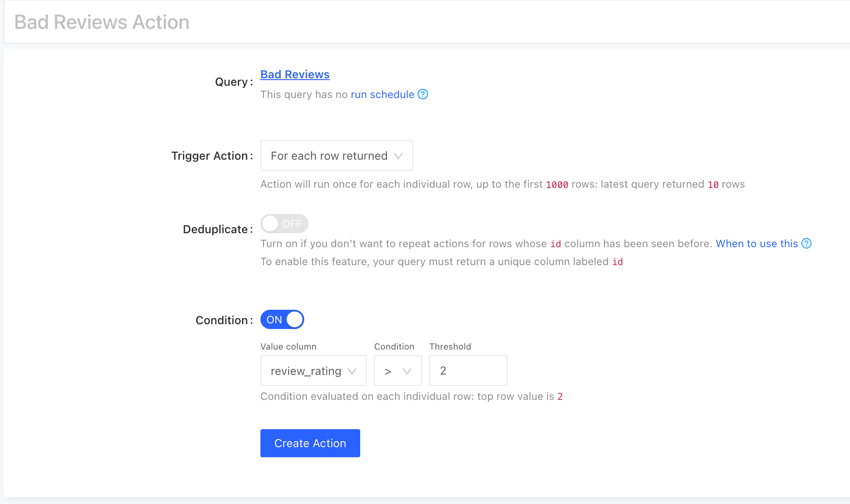Click the Deduplicate OFF toggle icon
The image size is (850, 504).
283,224
